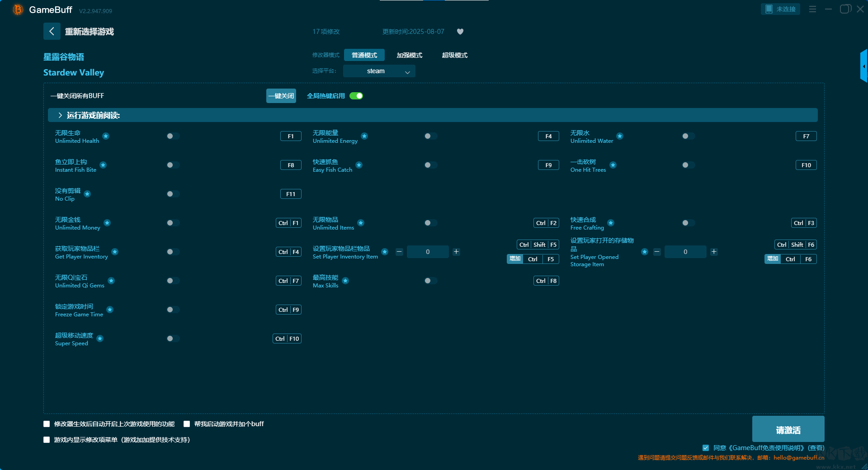This screenshot has width=868, height=470.
Task: Click the GameBuff logo icon
Action: coord(18,9)
